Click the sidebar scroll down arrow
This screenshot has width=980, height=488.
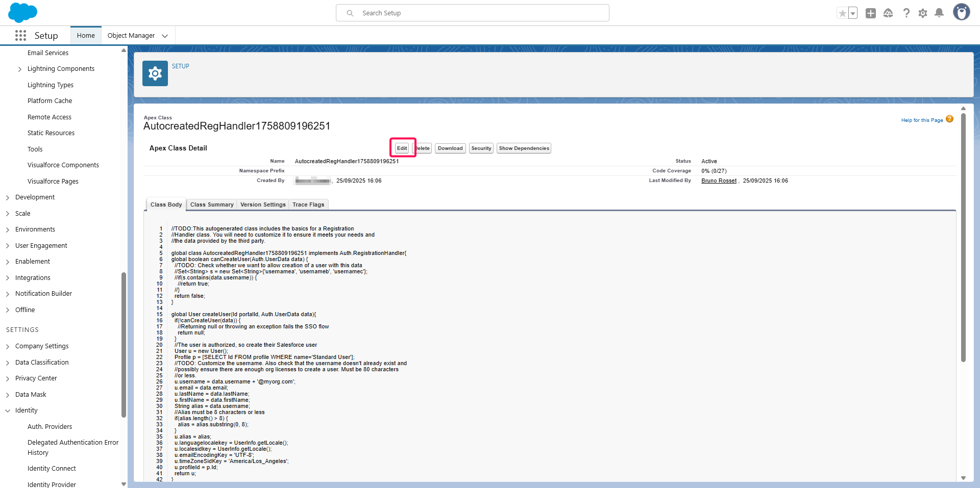pos(124,484)
